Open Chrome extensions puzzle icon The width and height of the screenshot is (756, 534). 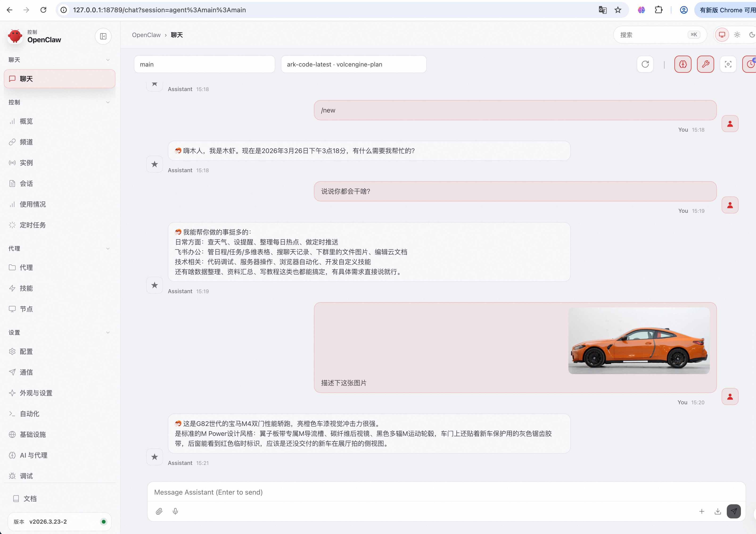point(658,10)
